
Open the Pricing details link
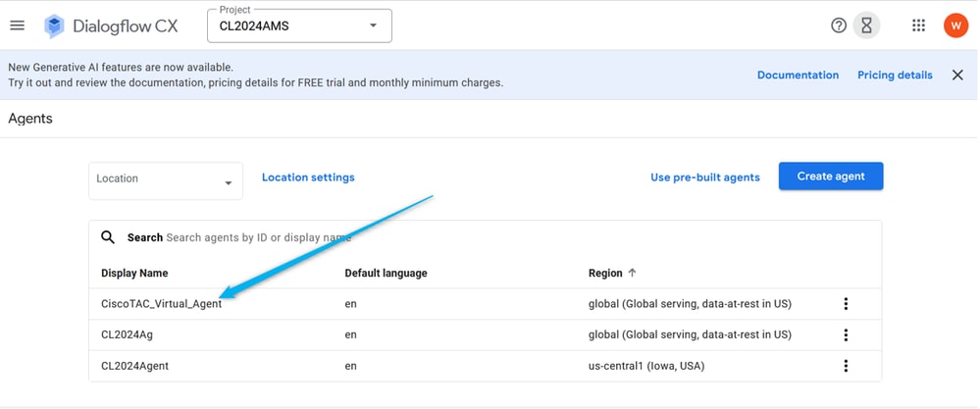click(x=895, y=75)
